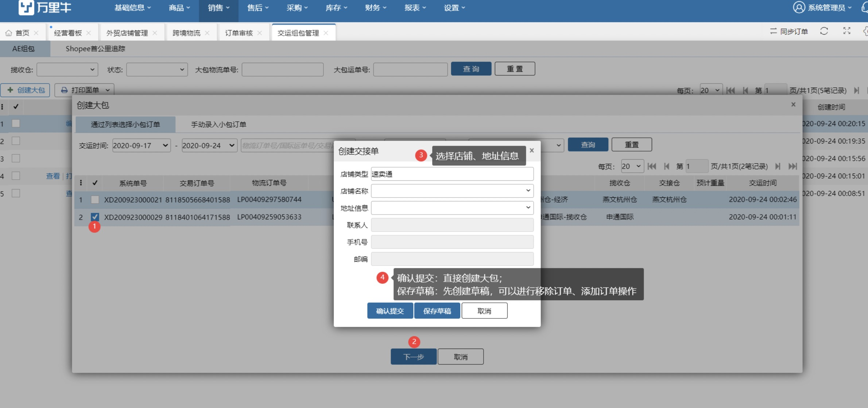Go to first page in 创建大包 pager
The height and width of the screenshot is (408, 868).
652,166
